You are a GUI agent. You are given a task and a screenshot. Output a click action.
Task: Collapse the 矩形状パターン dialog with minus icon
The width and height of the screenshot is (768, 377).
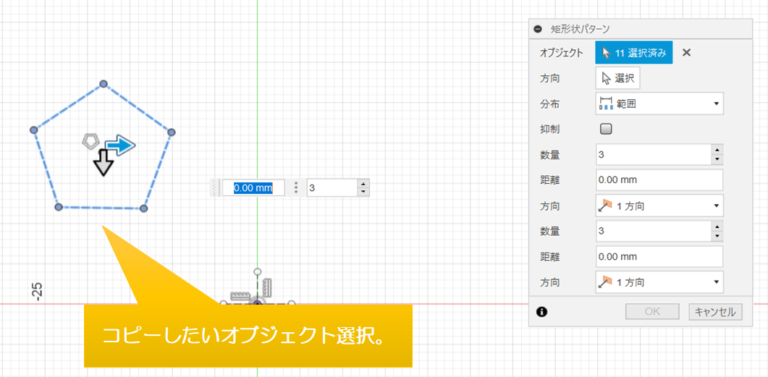click(x=538, y=29)
